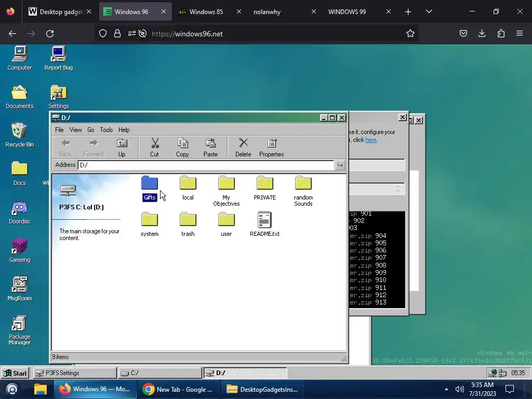Switch to Desktop gadgets browser tab
Viewport: 532px width, 399px height.
point(60,12)
